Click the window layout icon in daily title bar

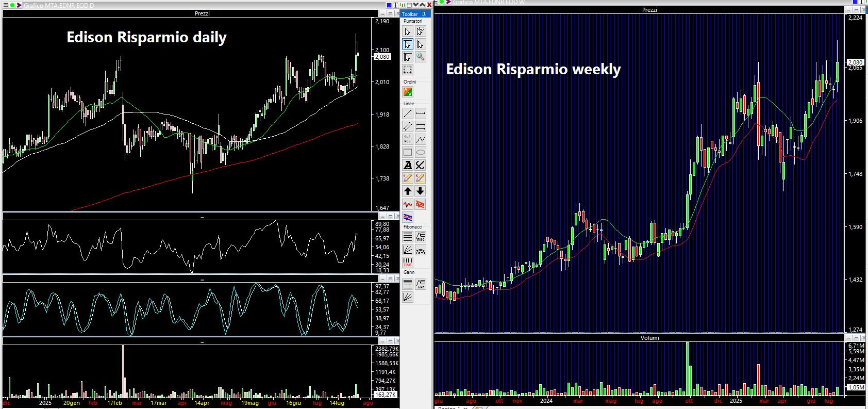coord(409,5)
